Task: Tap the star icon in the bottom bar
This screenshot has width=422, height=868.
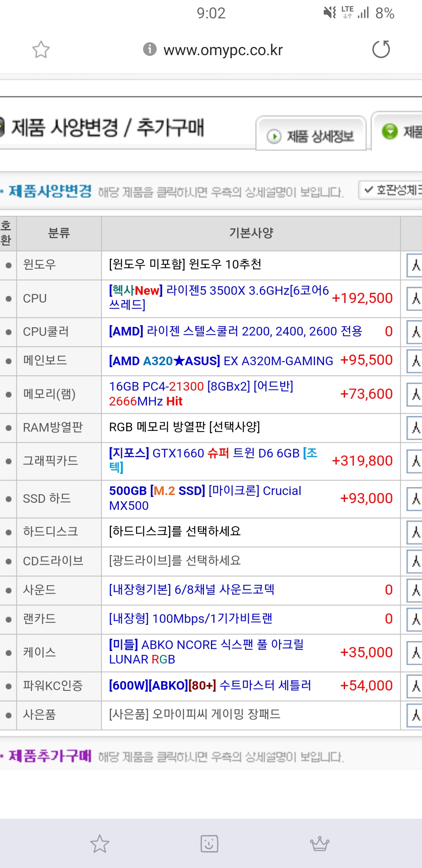Action: [x=100, y=844]
